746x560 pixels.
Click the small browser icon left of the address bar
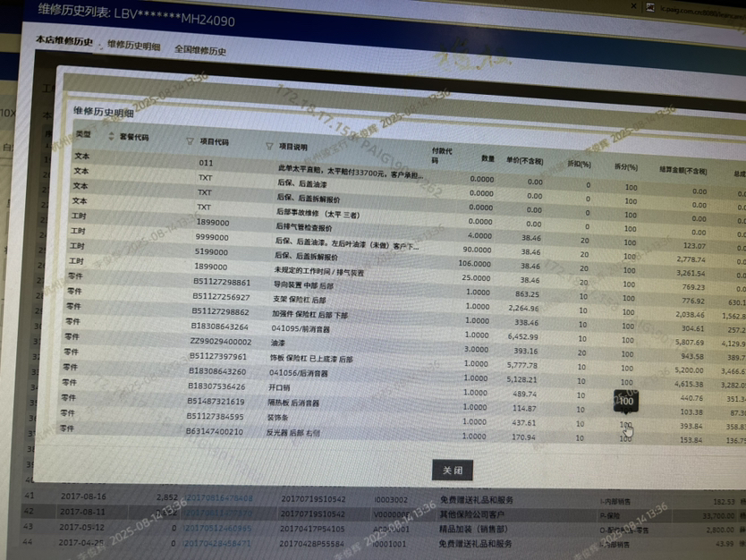(653, 6)
